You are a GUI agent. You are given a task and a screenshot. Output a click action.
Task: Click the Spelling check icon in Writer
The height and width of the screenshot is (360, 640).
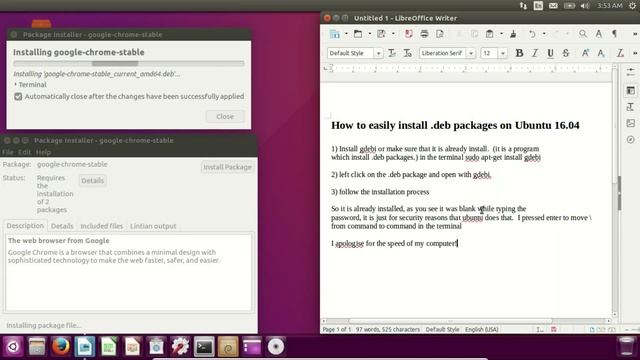(599, 34)
